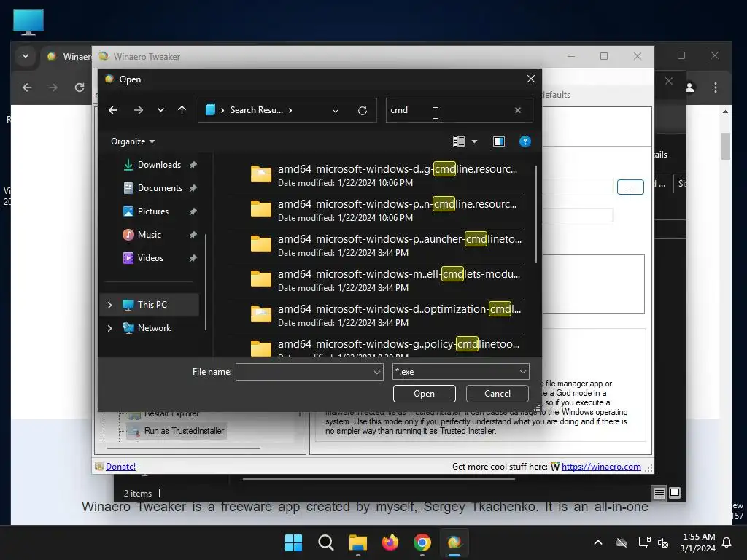The image size is (747, 560).
Task: Refresh the Search Results location
Action: pos(363,111)
